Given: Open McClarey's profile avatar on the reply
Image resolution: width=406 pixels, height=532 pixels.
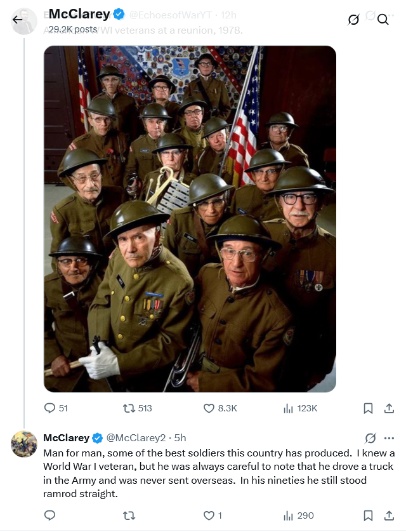Looking at the screenshot, I should pos(23,444).
